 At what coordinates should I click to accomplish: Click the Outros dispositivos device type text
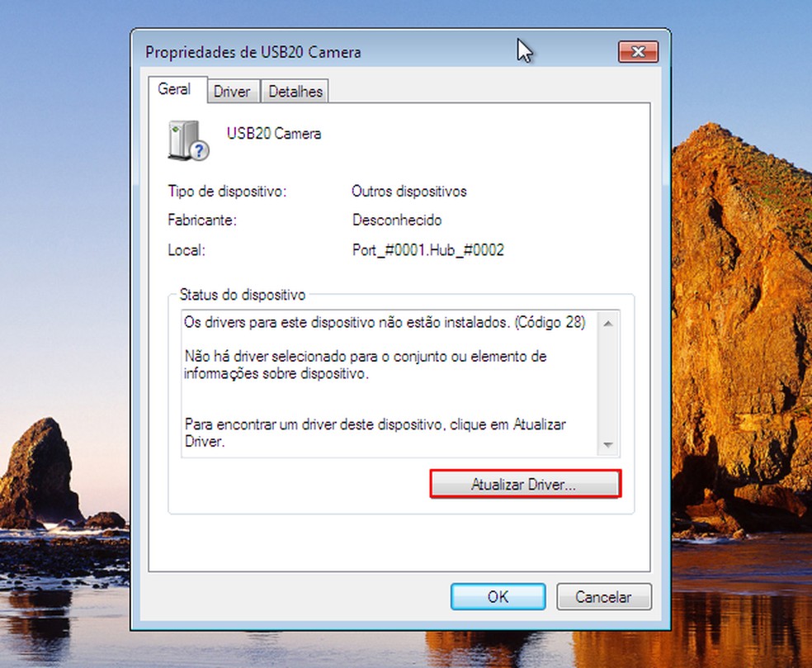tap(408, 191)
